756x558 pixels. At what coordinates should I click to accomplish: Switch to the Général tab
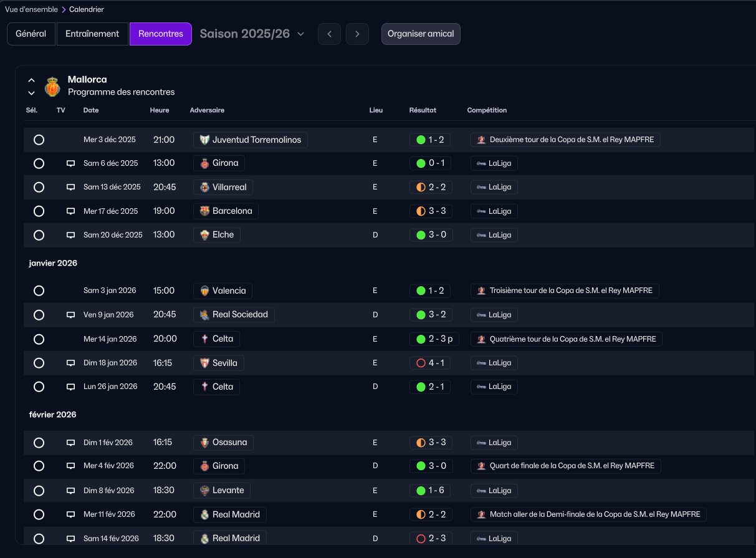pos(31,34)
